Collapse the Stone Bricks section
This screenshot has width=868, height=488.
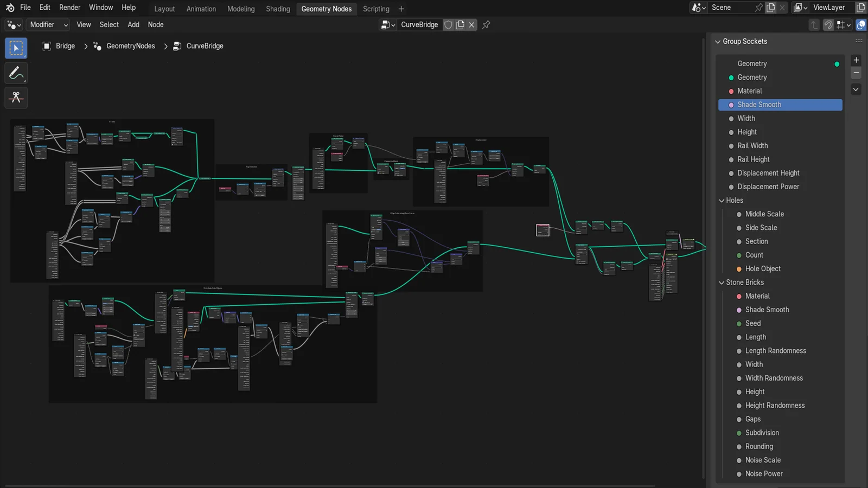point(722,282)
